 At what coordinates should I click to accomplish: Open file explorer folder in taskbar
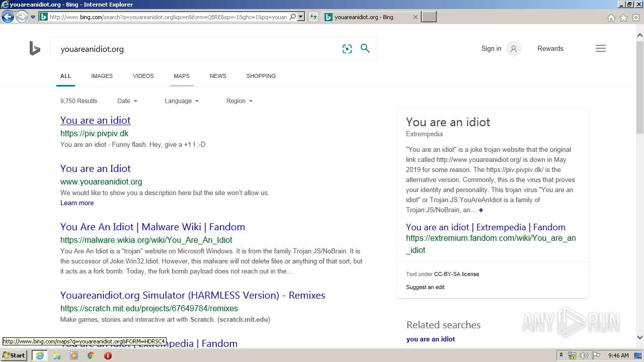(x=57, y=355)
